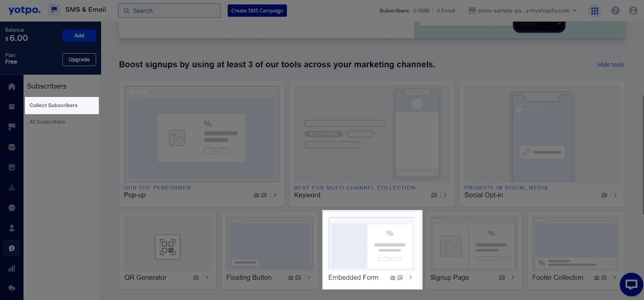The width and height of the screenshot is (644, 300).
Task: Click the Signup Page card title
Action: 450,277
